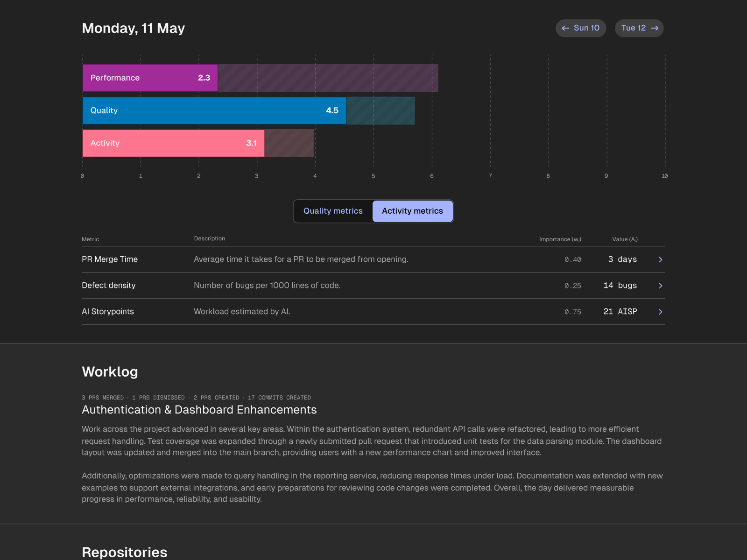Click Authentication & Dashboard Enhancements title
Viewport: 747px width, 560px height.
[199, 410]
